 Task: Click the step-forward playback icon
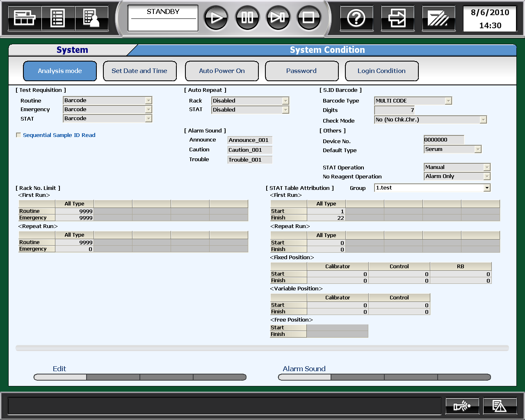click(x=278, y=18)
